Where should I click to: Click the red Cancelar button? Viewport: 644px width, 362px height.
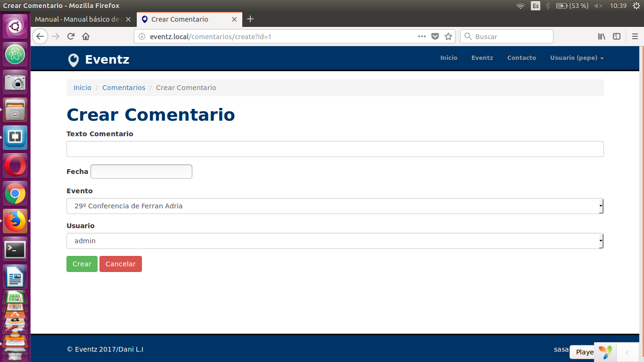click(121, 264)
